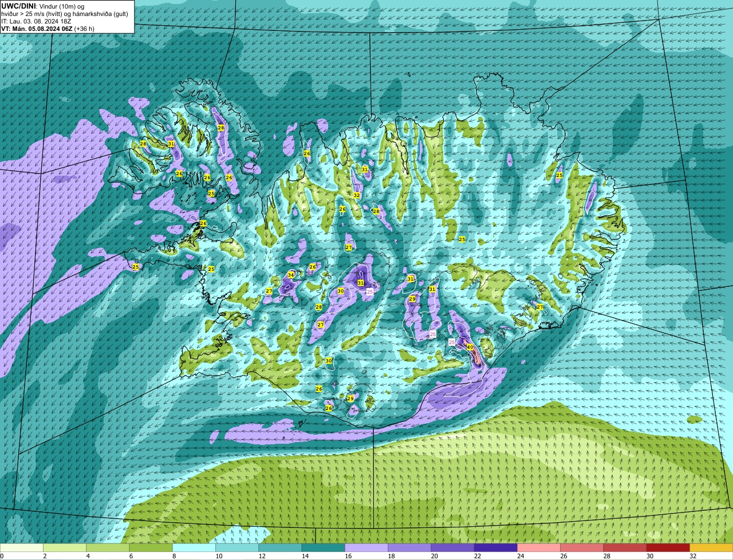
Task: Pick the 4–6 m/s green legend swatch
Action: 108,548
